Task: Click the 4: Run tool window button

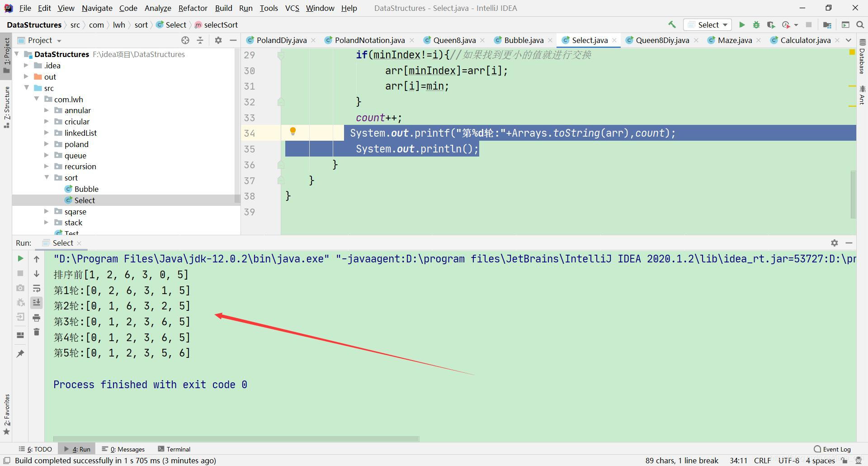Action: click(x=77, y=449)
